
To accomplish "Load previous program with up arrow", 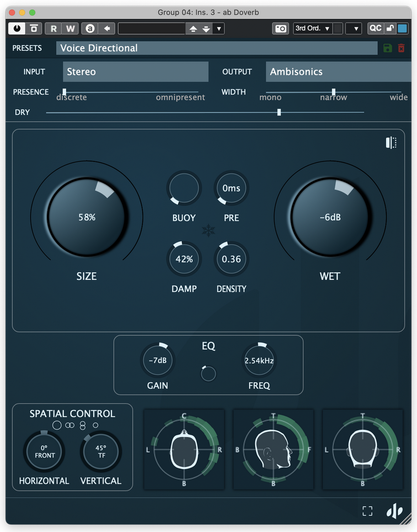I will 193,29.
